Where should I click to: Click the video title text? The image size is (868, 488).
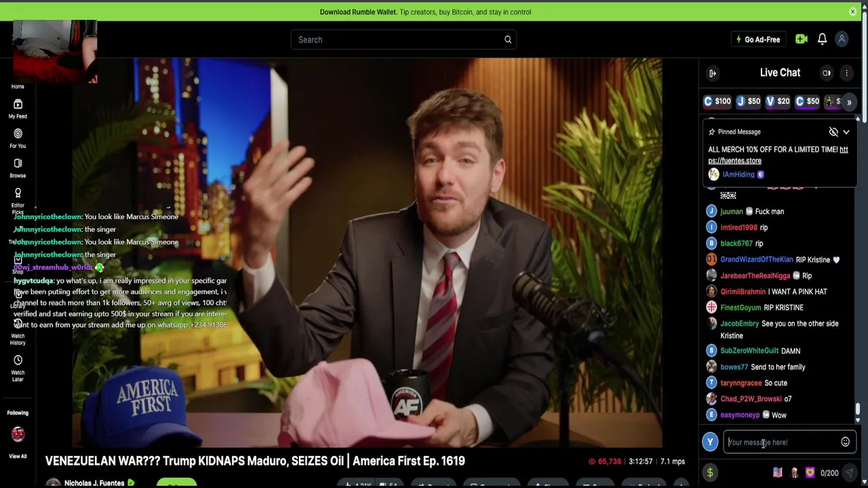(255, 461)
